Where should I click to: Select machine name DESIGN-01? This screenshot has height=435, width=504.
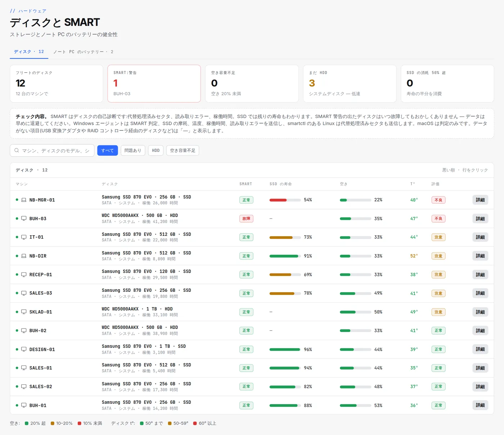pyautogui.click(x=42, y=349)
